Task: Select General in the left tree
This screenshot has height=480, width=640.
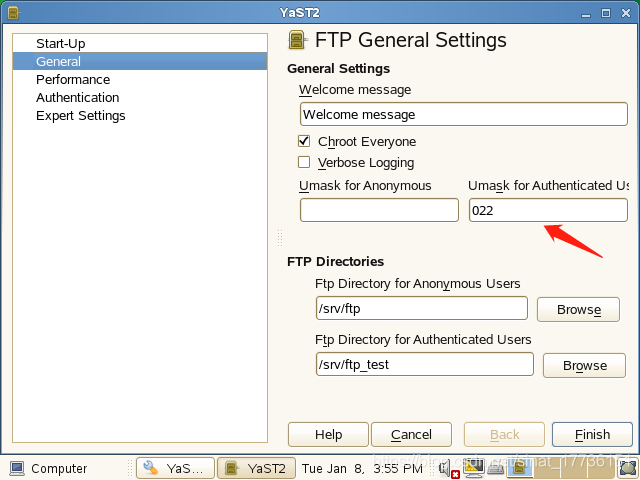Action: coord(140,61)
